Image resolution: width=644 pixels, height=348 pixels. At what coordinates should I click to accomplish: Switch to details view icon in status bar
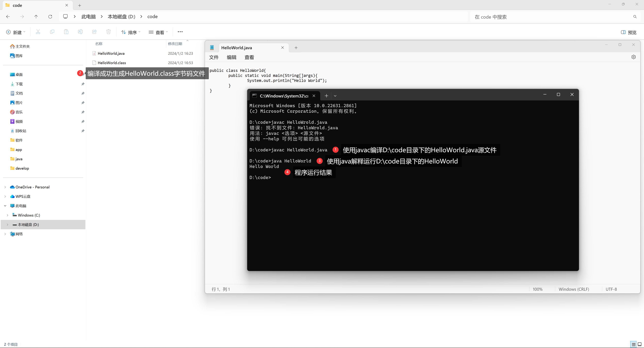(x=633, y=344)
